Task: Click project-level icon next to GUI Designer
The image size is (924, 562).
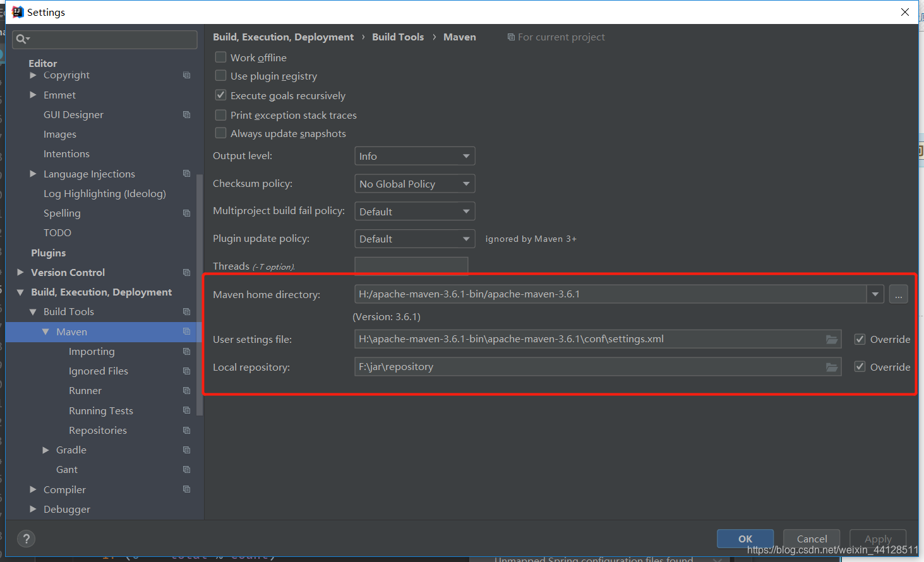Action: coord(186,115)
